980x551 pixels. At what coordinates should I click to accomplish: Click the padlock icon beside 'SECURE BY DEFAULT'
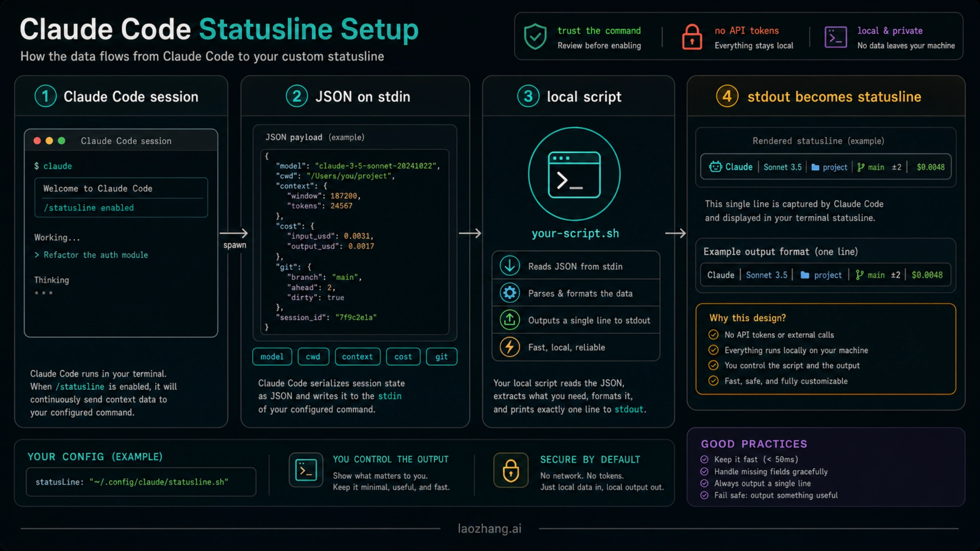tap(511, 470)
